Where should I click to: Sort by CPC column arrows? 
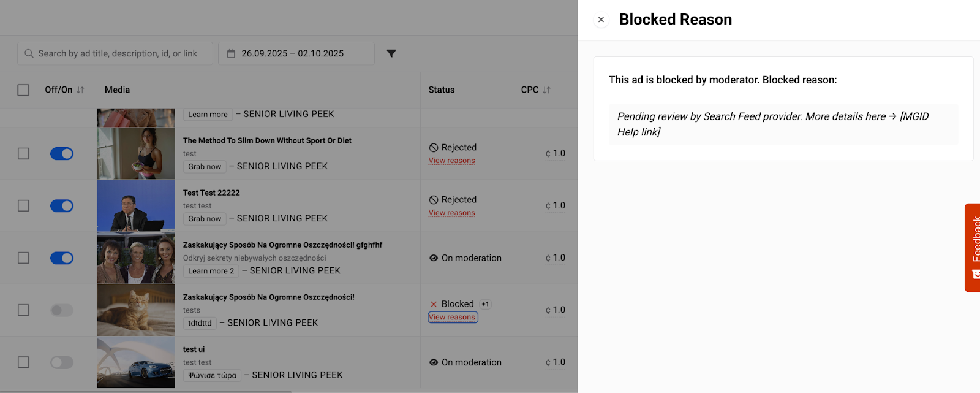pos(546,90)
